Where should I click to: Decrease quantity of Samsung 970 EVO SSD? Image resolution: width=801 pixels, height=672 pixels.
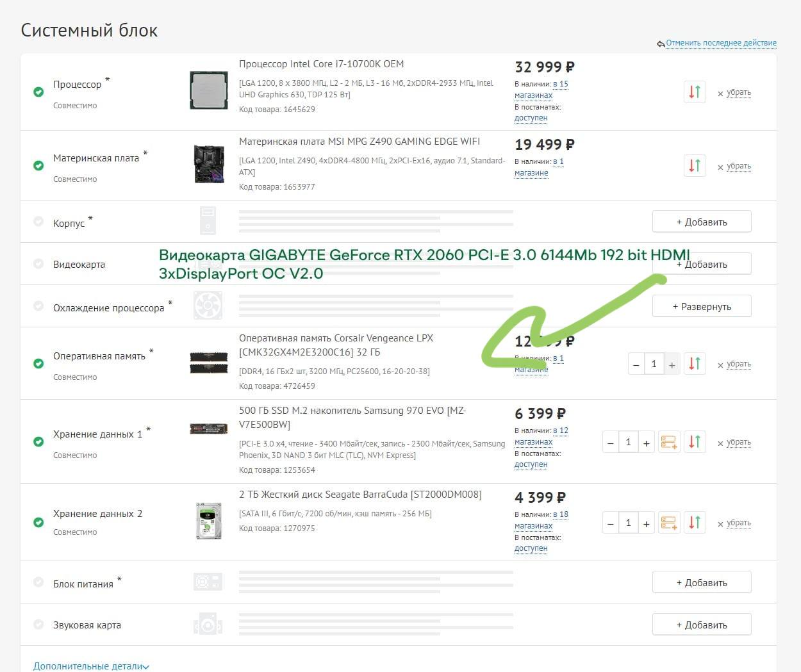(x=611, y=443)
